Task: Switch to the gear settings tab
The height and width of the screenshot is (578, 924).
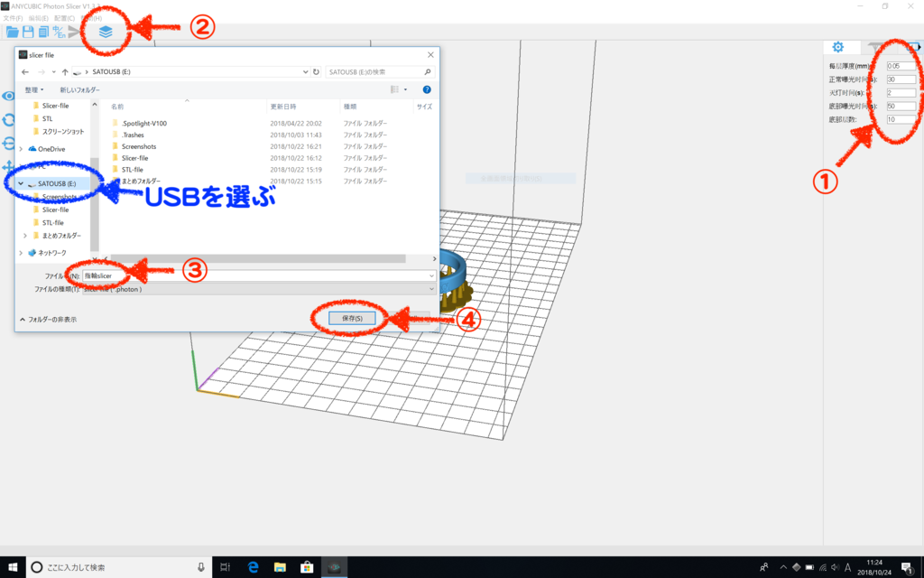Action: coord(838,46)
